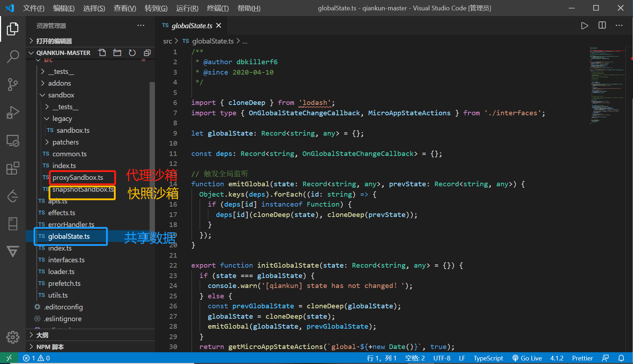The width and height of the screenshot is (633, 364).
Task: Open the 终端(T) menu
Action: [218, 8]
